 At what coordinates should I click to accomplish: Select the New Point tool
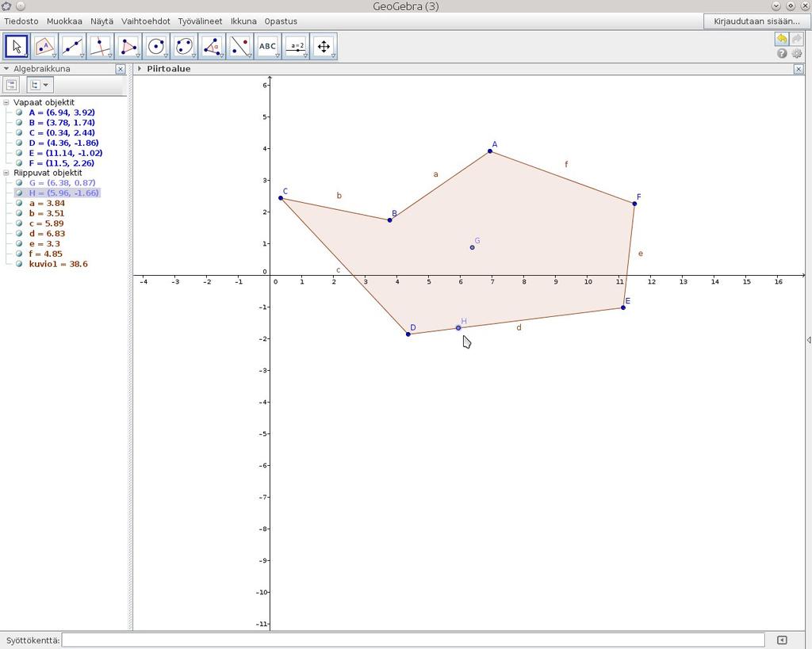[44, 47]
